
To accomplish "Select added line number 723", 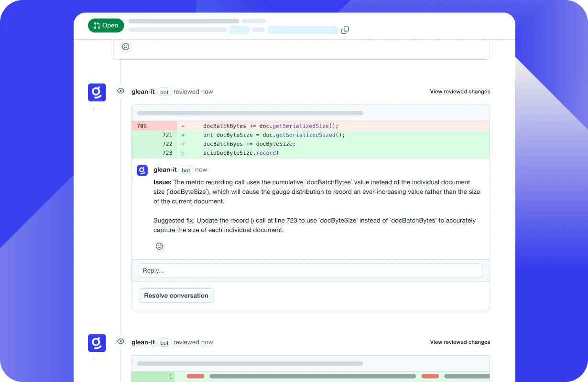I will coord(167,153).
